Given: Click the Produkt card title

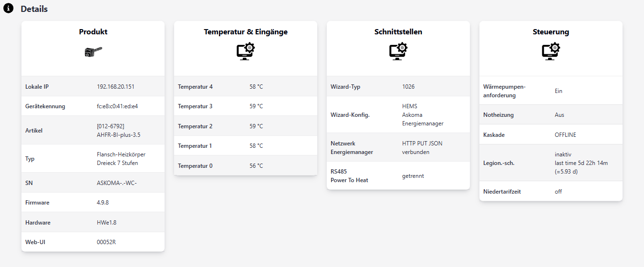Looking at the screenshot, I should 93,32.
